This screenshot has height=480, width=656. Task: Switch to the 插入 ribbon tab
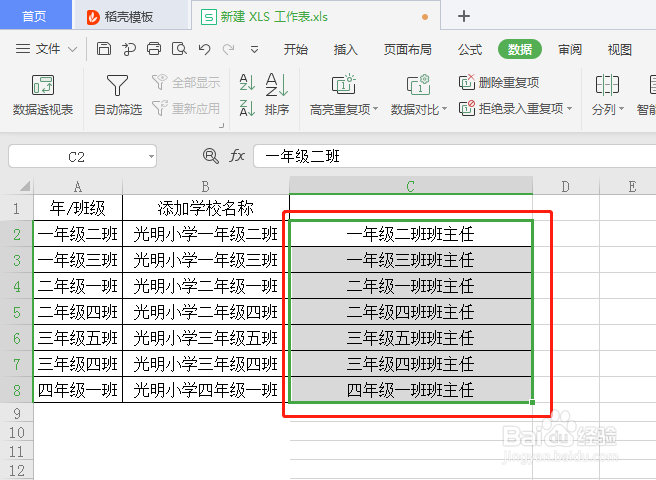pyautogui.click(x=346, y=49)
